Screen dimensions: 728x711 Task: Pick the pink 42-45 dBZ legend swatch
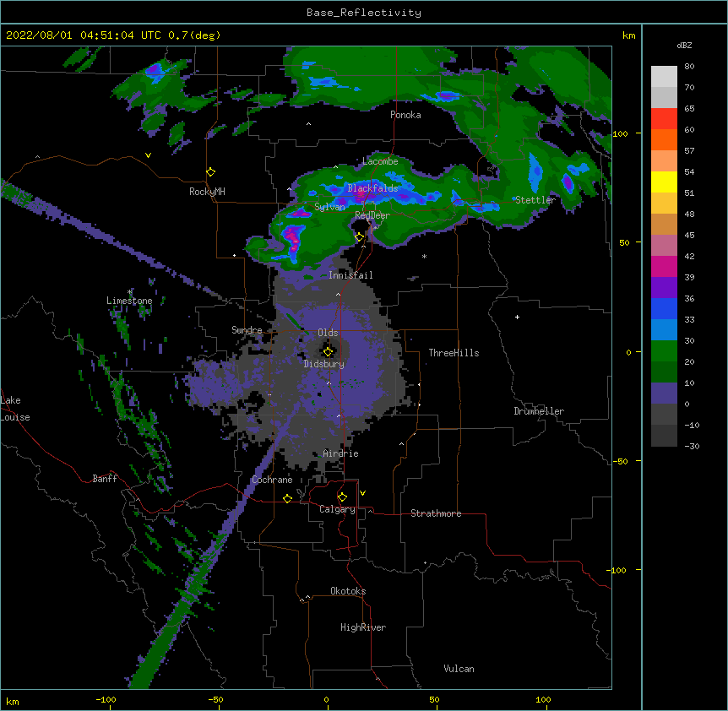(664, 246)
